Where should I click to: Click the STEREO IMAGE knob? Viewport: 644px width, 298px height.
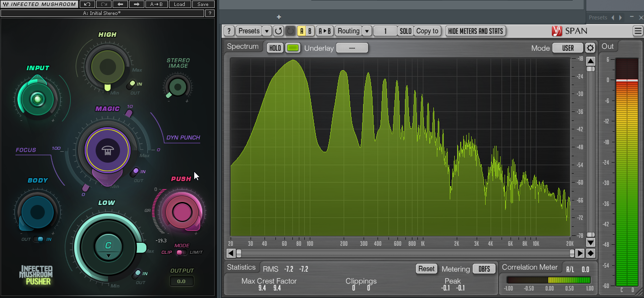point(177,87)
